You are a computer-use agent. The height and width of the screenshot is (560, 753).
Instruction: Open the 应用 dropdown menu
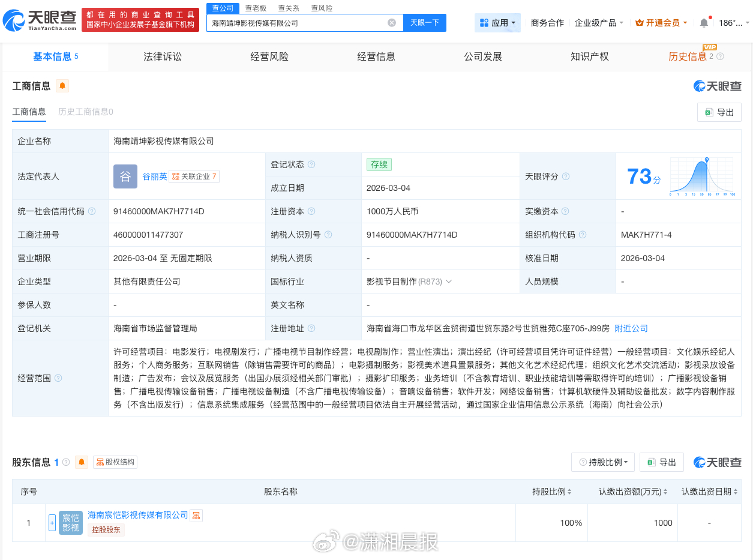pos(497,23)
